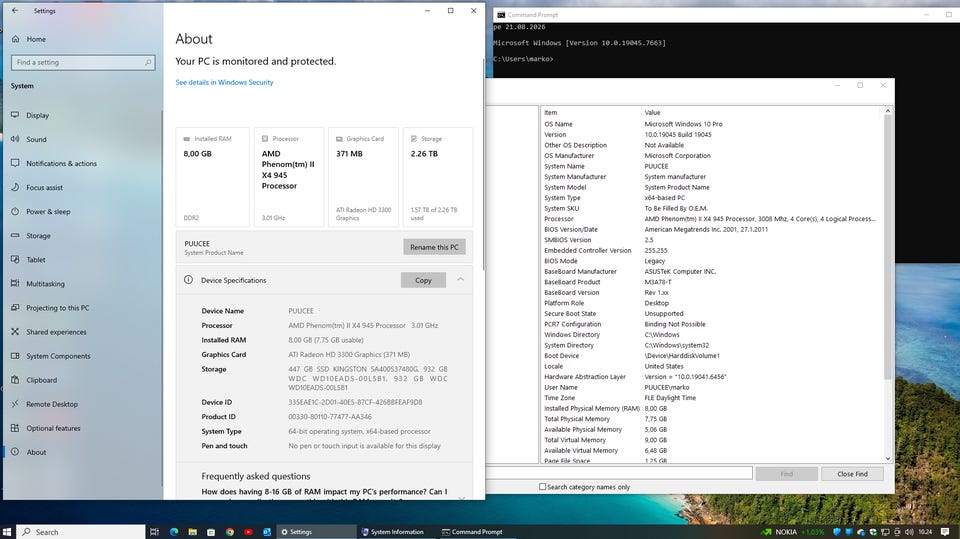Screen dimensions: 960x539
Task: Open Power & sleep settings
Action: 48,211
